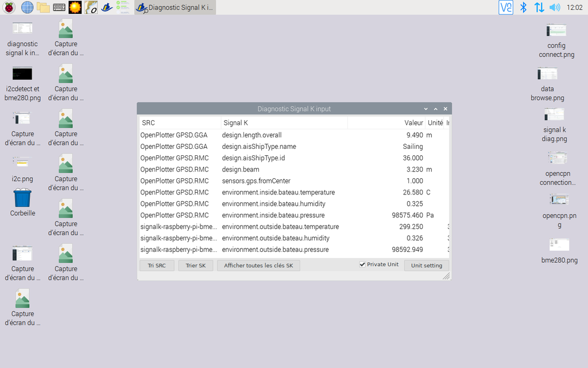Image resolution: width=588 pixels, height=368 pixels.
Task: Click the value 98575.460
Action: 408,215
